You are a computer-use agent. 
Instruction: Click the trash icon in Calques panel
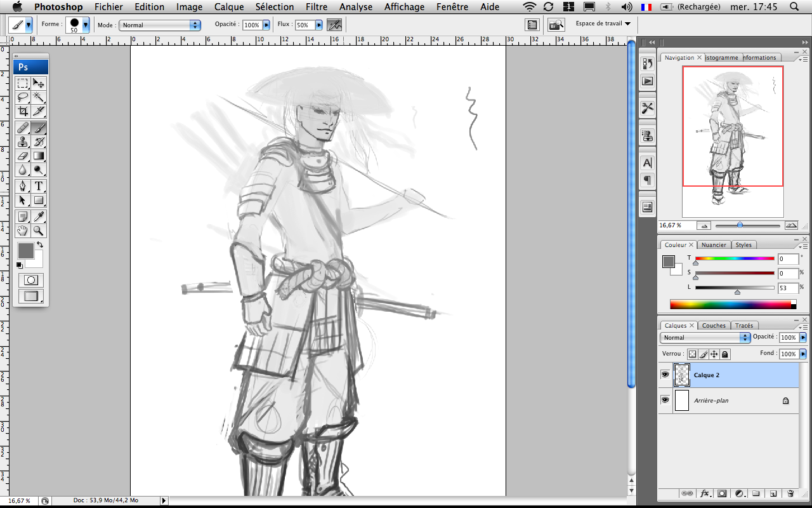790,493
